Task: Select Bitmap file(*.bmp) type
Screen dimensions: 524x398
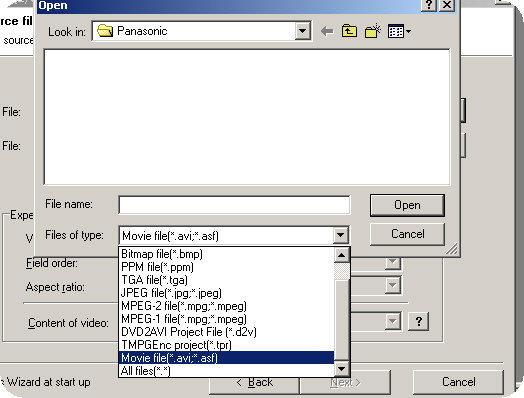Action: click(x=226, y=254)
